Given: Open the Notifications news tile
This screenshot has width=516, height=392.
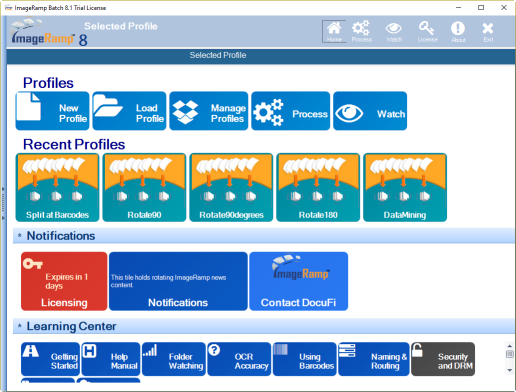Looking at the screenshot, I should [x=178, y=281].
